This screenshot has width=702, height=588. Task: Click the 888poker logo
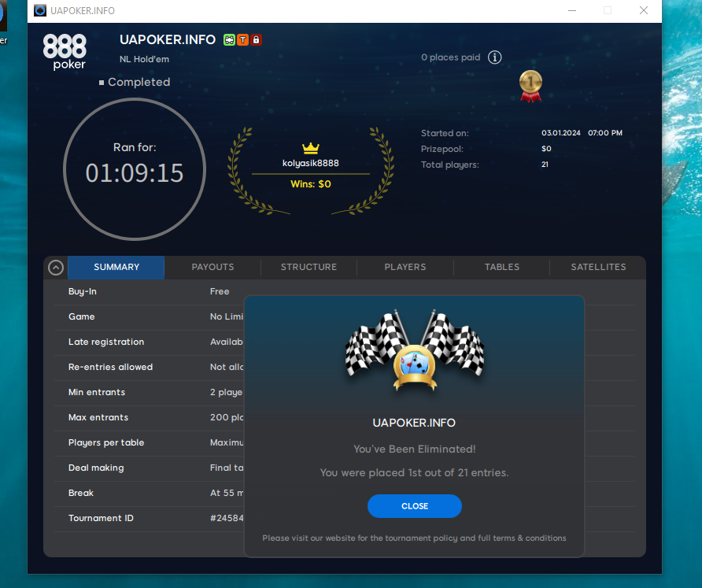click(x=65, y=52)
